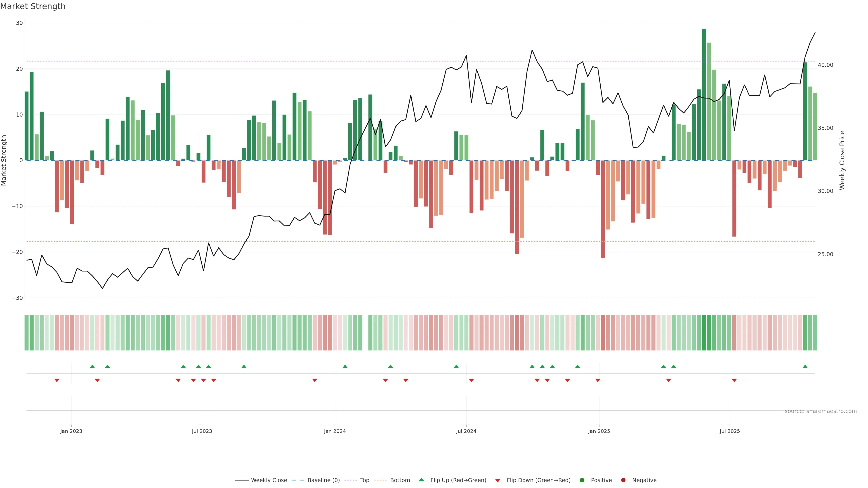The width and height of the screenshot is (868, 488).
Task: Click the last green flip-up triangle marker
Action: [805, 366]
